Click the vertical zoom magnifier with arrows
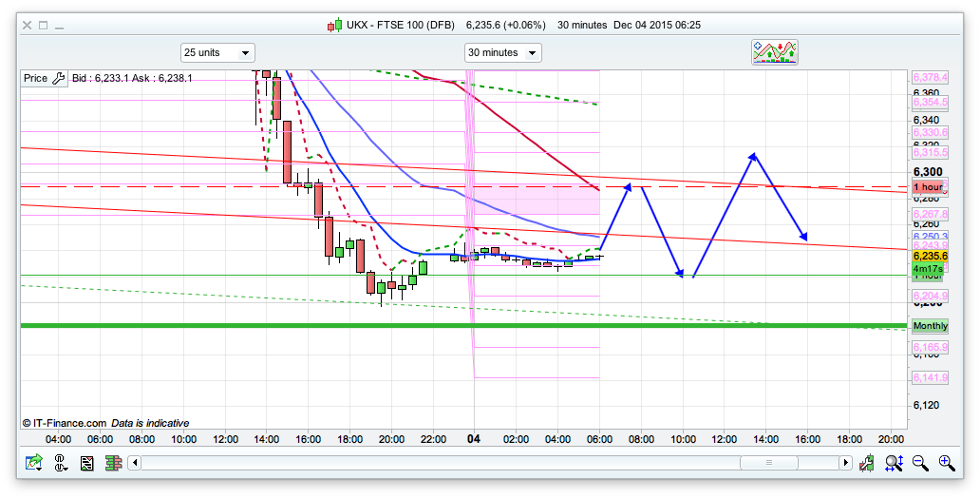The image size is (980, 499). click(x=894, y=463)
